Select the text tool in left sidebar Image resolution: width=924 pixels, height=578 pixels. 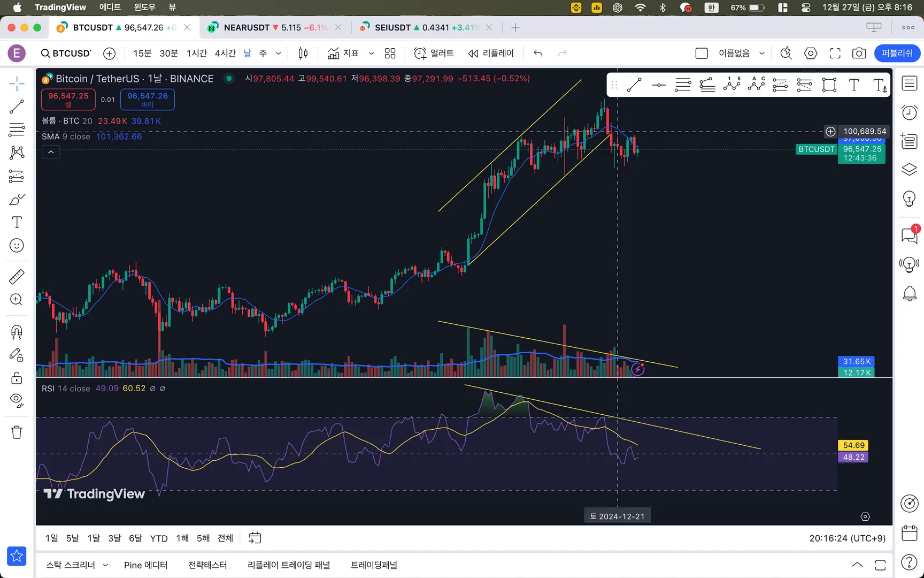17,223
